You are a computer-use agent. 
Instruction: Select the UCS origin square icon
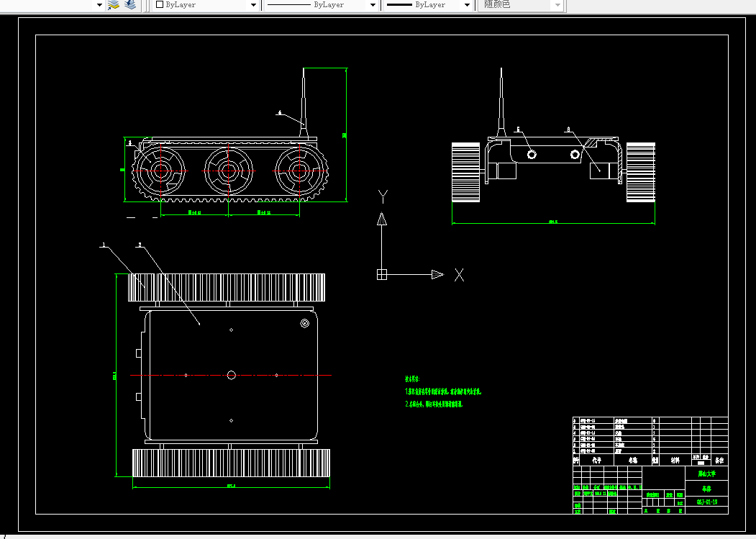pos(381,275)
